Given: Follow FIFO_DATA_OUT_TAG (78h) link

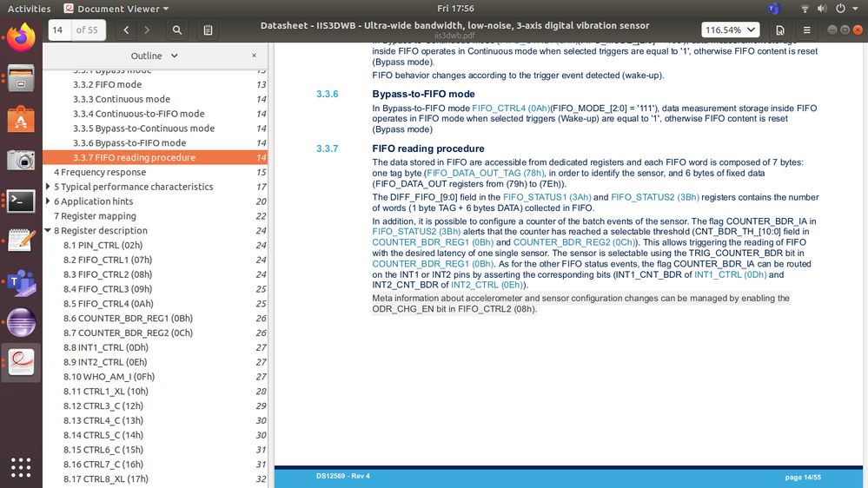Looking at the screenshot, I should (x=485, y=173).
